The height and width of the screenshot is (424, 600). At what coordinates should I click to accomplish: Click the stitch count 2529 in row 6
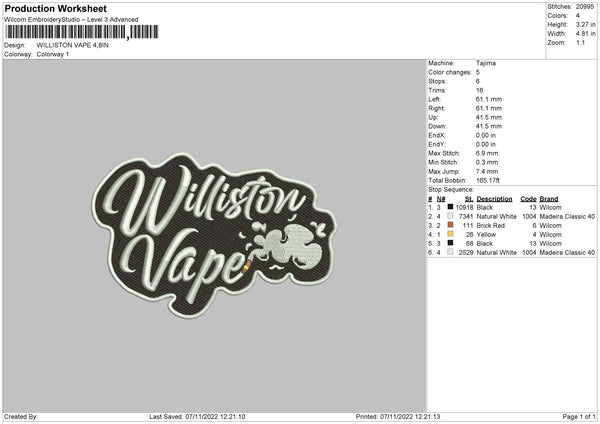[x=466, y=253]
